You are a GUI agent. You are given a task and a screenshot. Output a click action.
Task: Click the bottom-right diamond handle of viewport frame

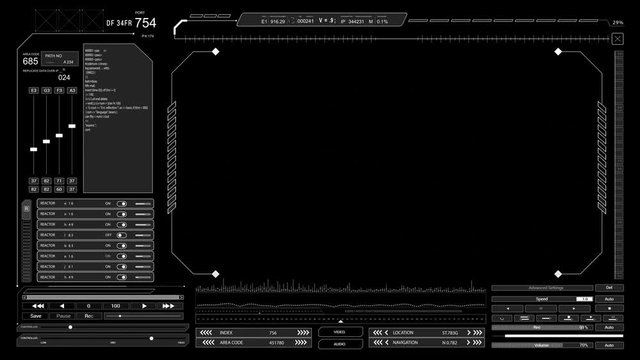pos(558,274)
